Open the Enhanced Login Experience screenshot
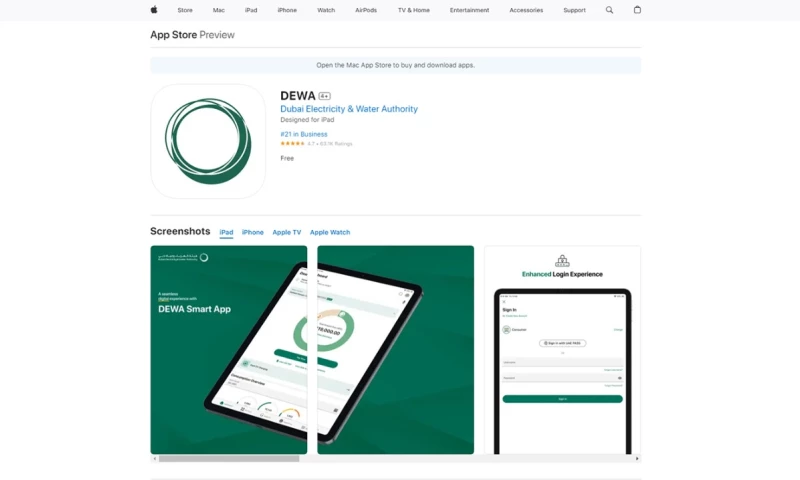Screen dimensions: 800x480 click(x=562, y=350)
